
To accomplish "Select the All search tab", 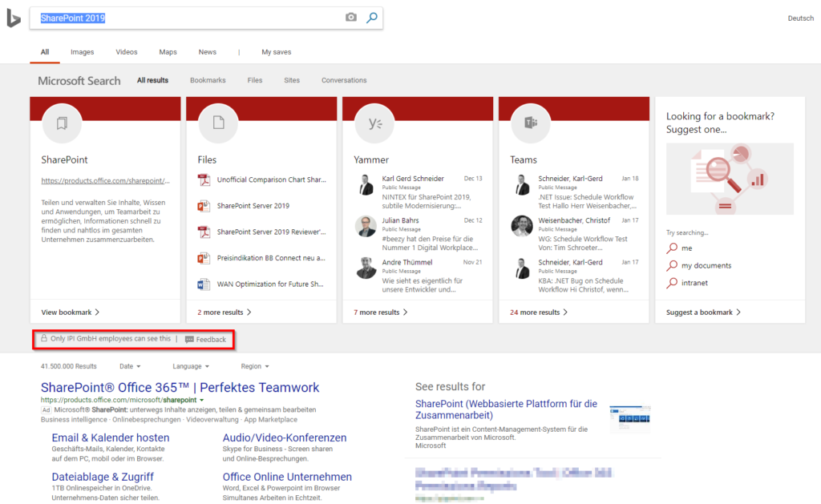I will [45, 52].
